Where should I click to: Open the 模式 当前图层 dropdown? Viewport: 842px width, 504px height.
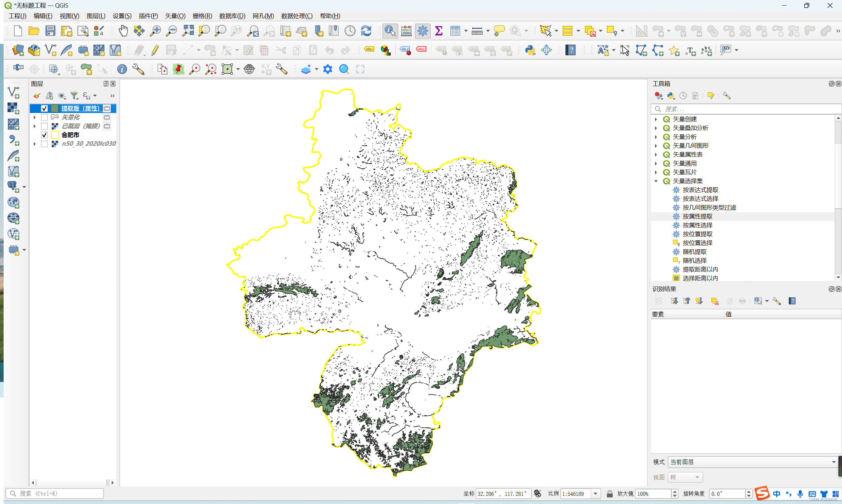click(x=752, y=462)
